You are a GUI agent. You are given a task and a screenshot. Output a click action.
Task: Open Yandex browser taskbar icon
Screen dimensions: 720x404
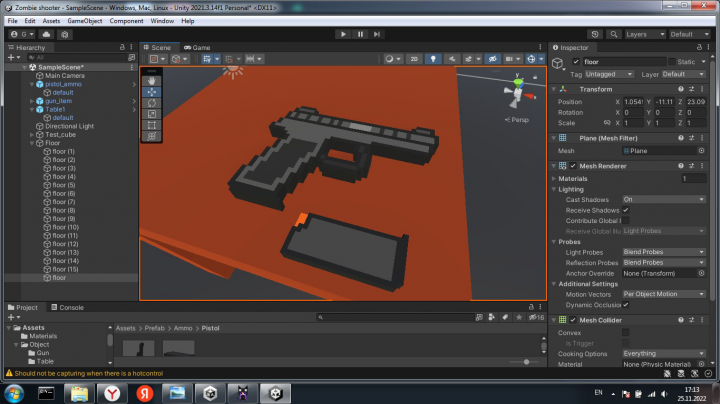coord(112,393)
